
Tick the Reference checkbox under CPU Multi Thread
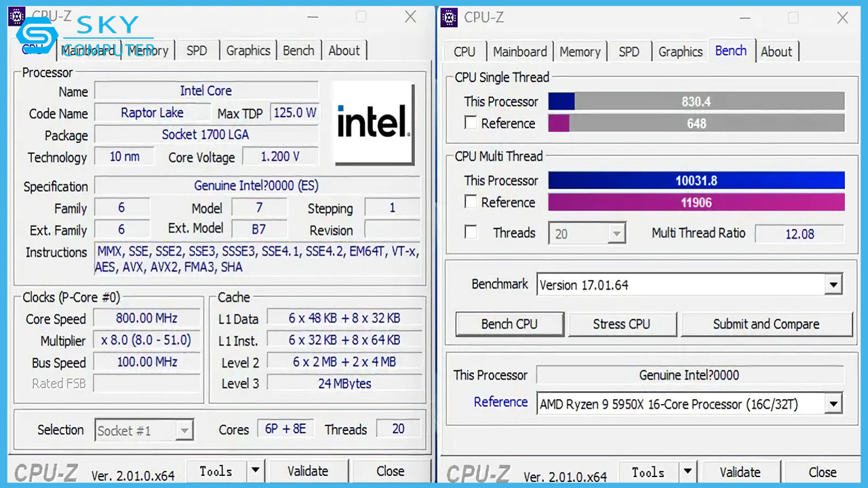471,202
